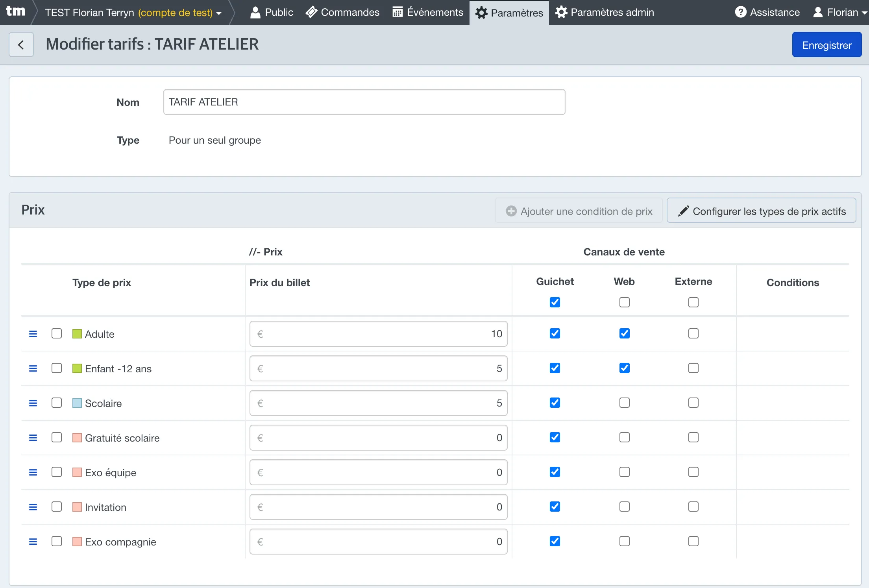Click the tm logo icon
869x588 pixels.
pos(16,12)
